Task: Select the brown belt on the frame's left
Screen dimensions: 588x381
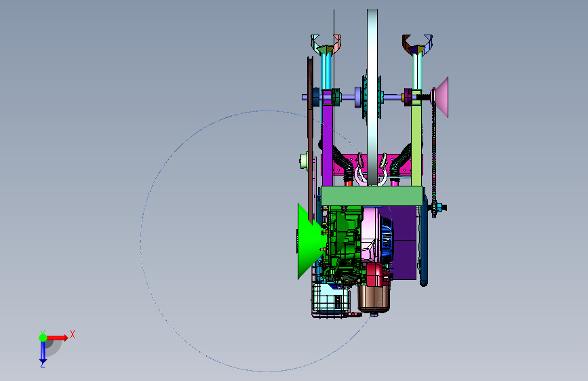Action: (x=310, y=139)
